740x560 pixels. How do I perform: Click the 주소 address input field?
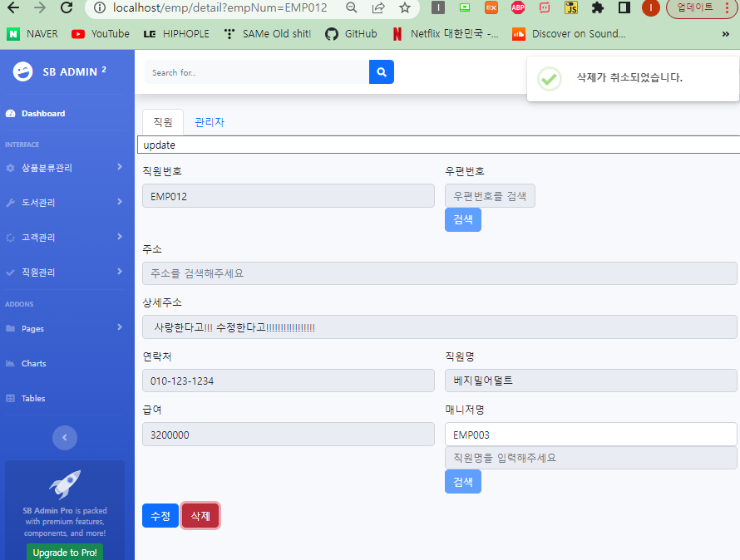[439, 273]
